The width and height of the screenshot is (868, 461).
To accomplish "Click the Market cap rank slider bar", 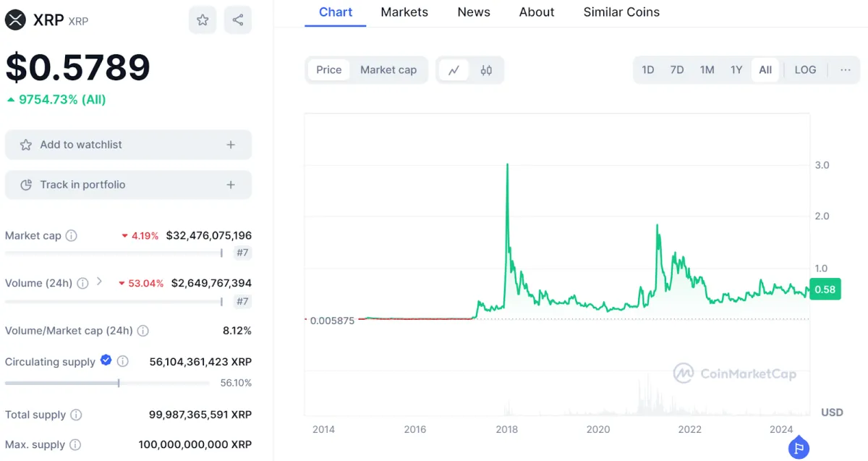I will [x=114, y=253].
